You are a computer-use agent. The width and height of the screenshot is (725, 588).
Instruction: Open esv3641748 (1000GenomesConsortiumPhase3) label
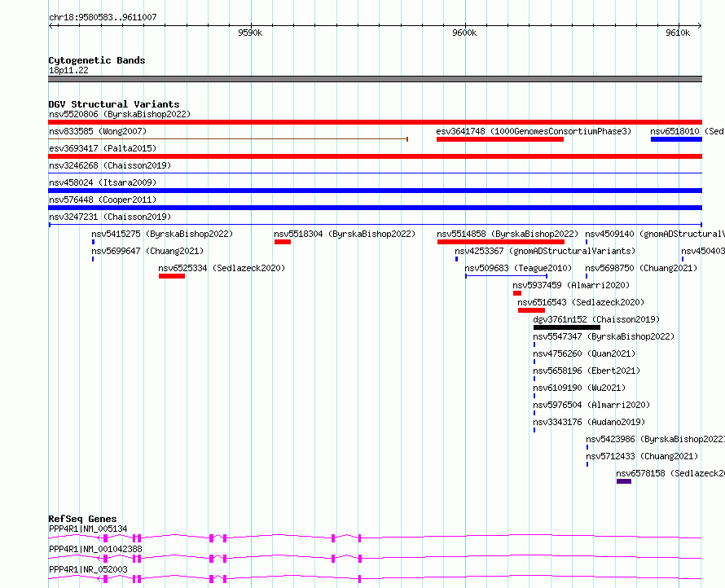[534, 131]
